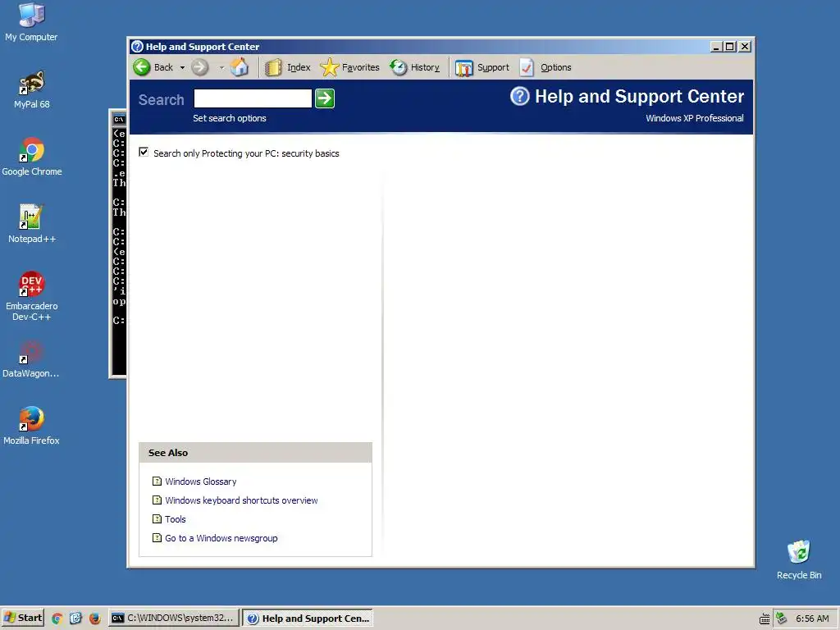Close the Help and Support Center window
Image resolution: width=840 pixels, height=630 pixels.
coord(745,47)
